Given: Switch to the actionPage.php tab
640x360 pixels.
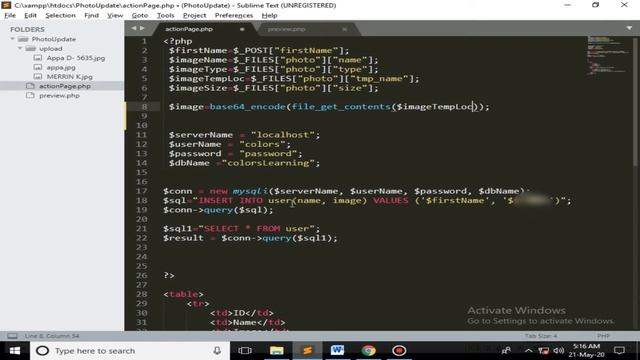Looking at the screenshot, I should click(189, 29).
